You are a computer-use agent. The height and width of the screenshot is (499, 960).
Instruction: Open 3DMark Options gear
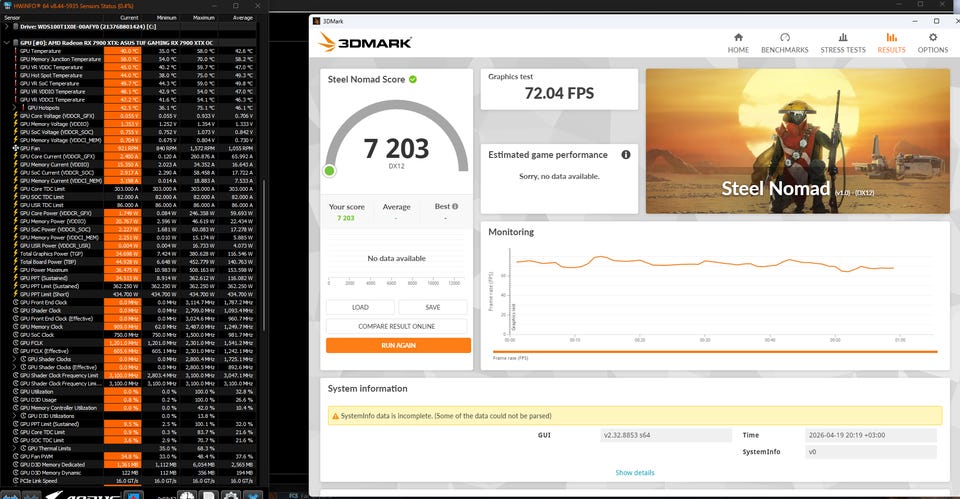click(932, 42)
